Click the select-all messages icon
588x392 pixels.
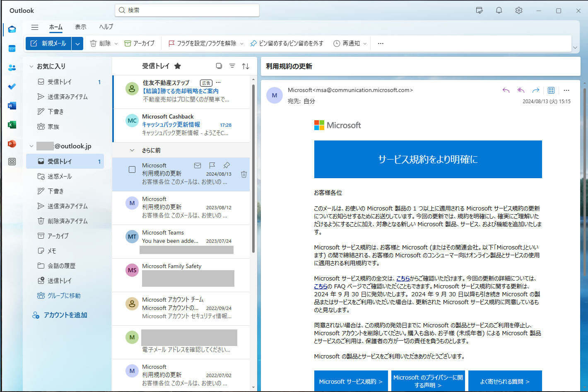tap(219, 66)
